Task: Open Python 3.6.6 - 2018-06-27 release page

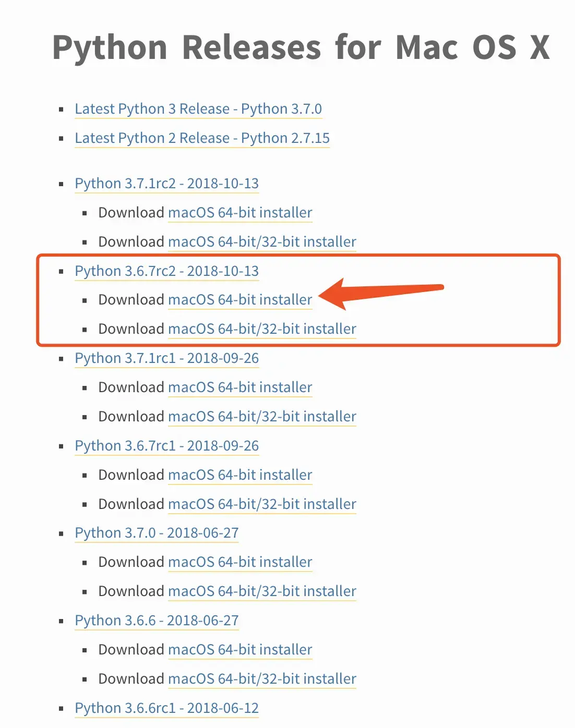Action: click(157, 621)
